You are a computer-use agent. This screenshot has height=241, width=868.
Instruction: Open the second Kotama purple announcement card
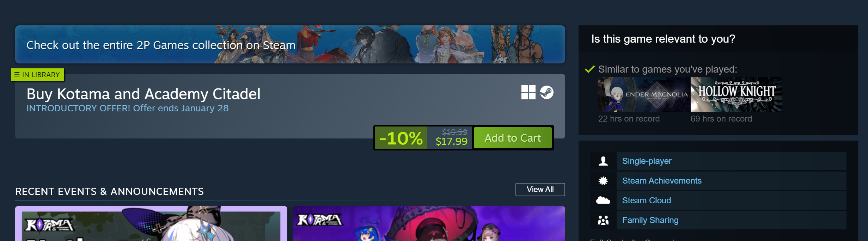click(x=429, y=224)
